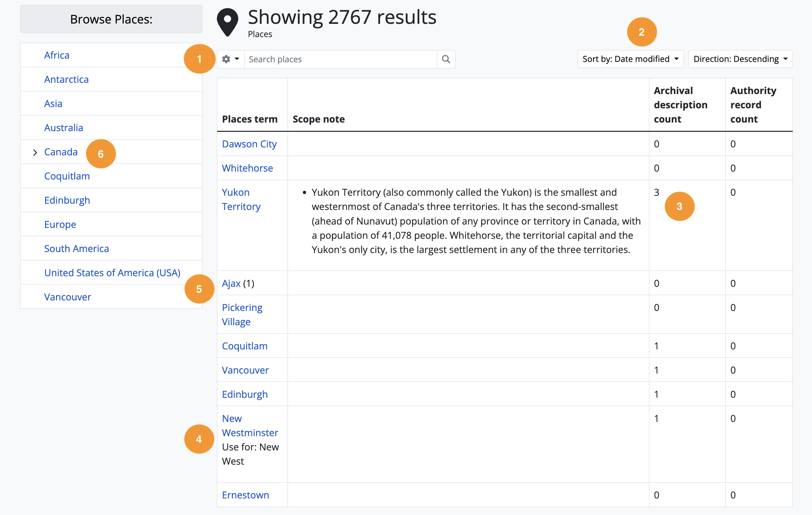Click into the Search places field

pyautogui.click(x=340, y=59)
